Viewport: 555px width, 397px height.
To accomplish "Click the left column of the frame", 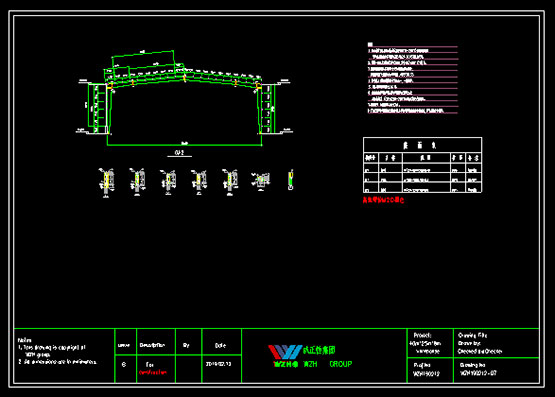I will (x=109, y=109).
